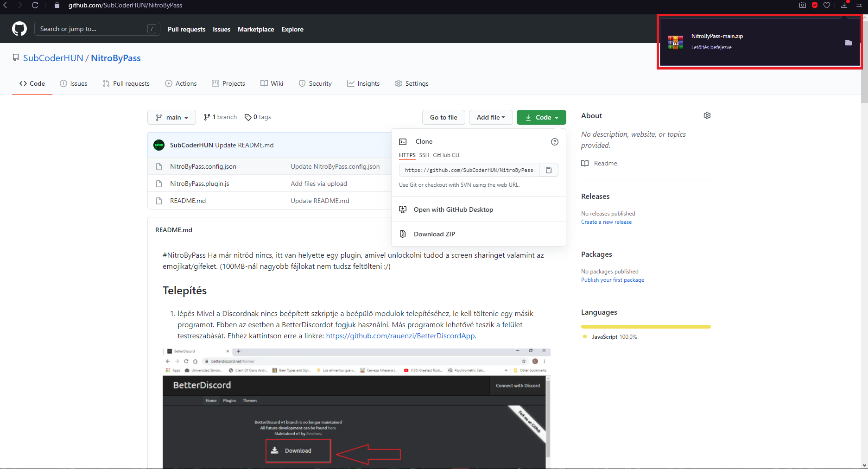Select the GitHub CLI clone tab
The image size is (868, 469).
pyautogui.click(x=446, y=155)
